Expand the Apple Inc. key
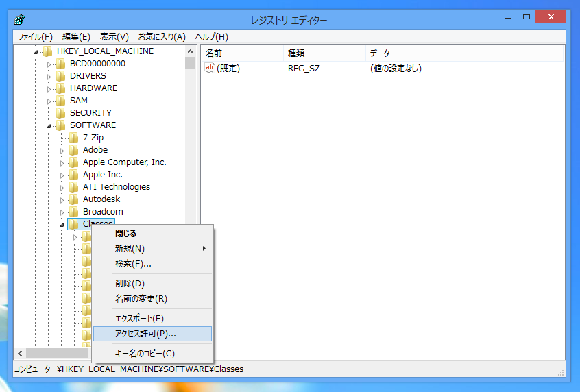Image resolution: width=580 pixels, height=392 pixels. point(62,175)
